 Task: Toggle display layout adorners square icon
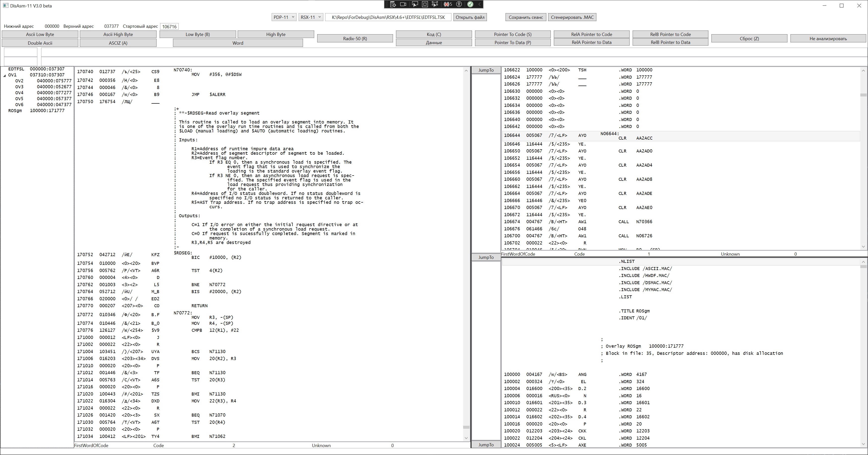tap(425, 4)
